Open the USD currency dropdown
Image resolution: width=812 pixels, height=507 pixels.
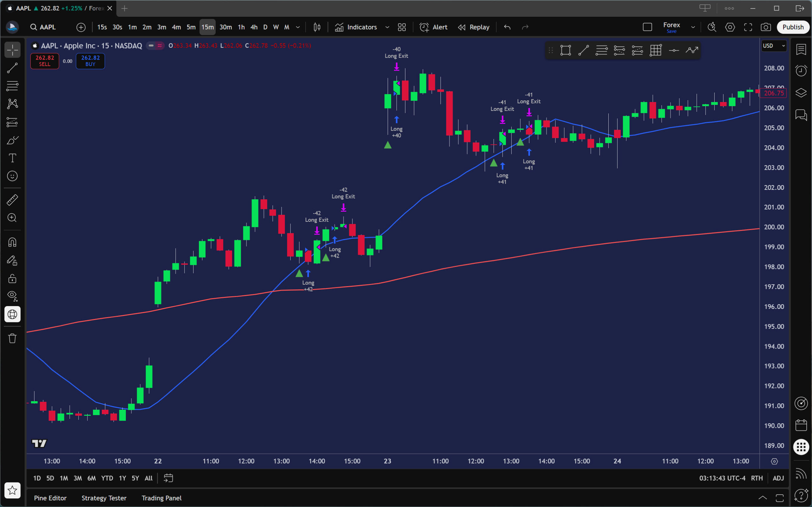[774, 46]
